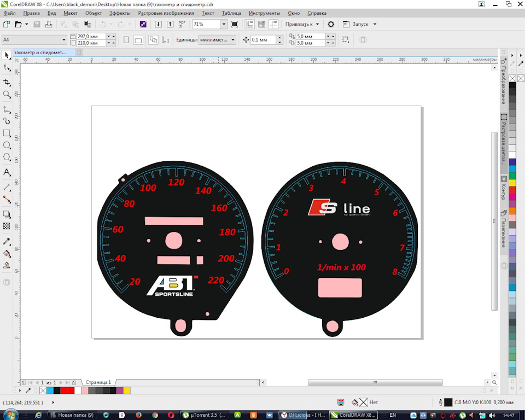Viewport: 525px width, 420px height.
Task: Open the Файл menu
Action: tap(9, 13)
